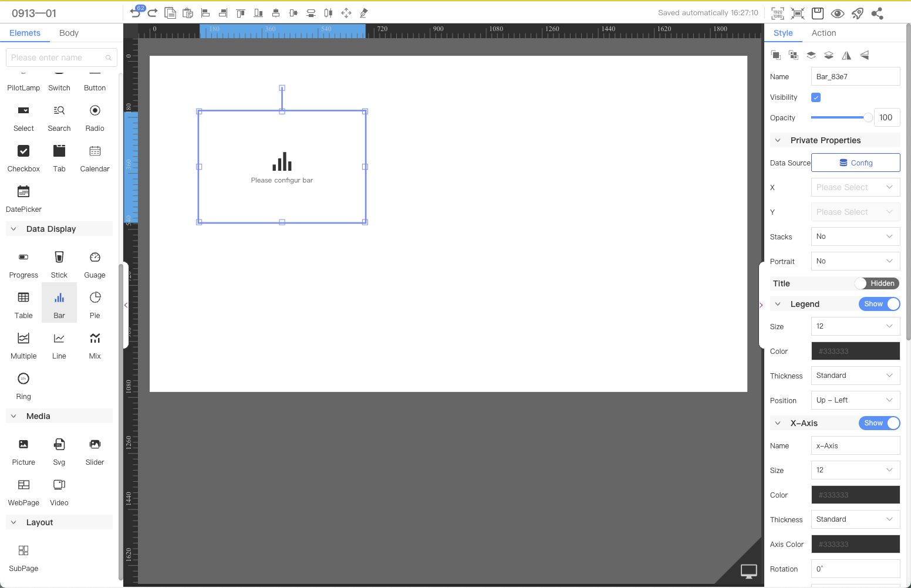Turn off the Legend Show toggle
This screenshot has width=911, height=588.
pyautogui.click(x=879, y=304)
